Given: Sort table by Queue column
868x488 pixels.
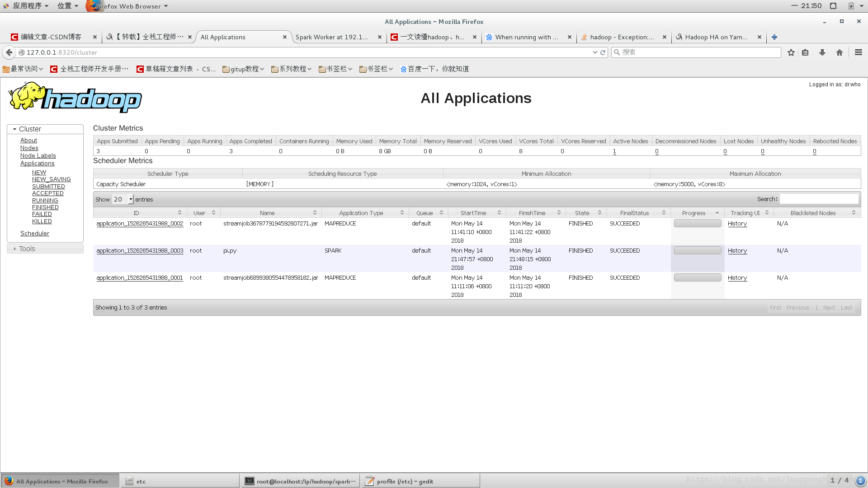Looking at the screenshot, I should [x=441, y=213].
